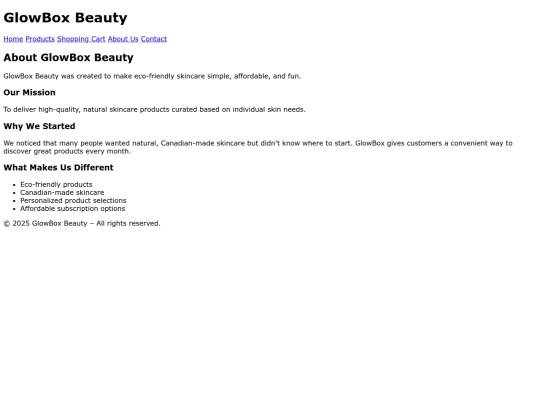Image resolution: width=540 pixels, height=405 pixels.
Task: Click the What Makes Us Different heading
Action: 58,167
